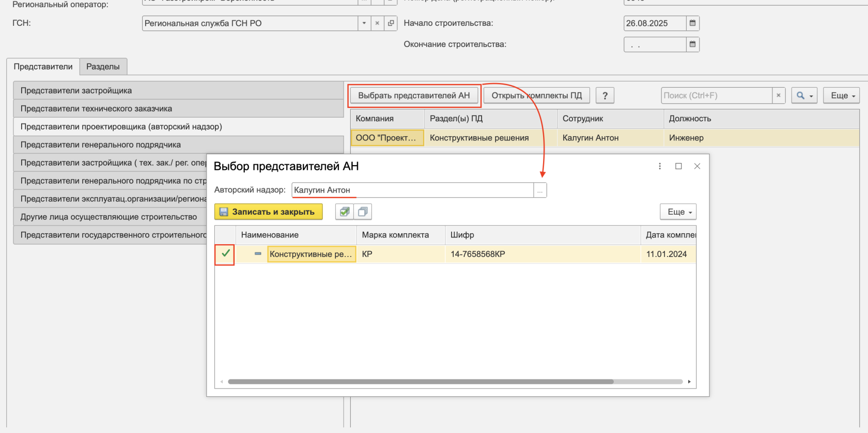Sort by Компания column header
The image size is (868, 433).
[387, 119]
